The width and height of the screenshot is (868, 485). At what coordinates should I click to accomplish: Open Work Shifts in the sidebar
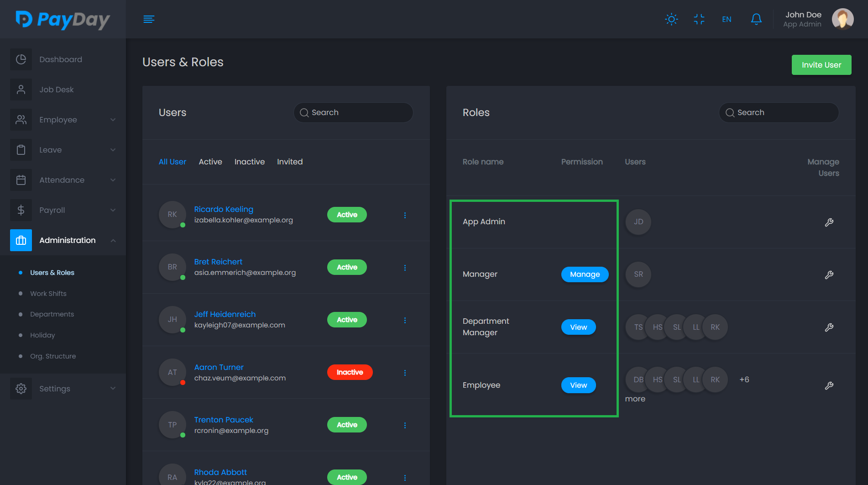[48, 294]
